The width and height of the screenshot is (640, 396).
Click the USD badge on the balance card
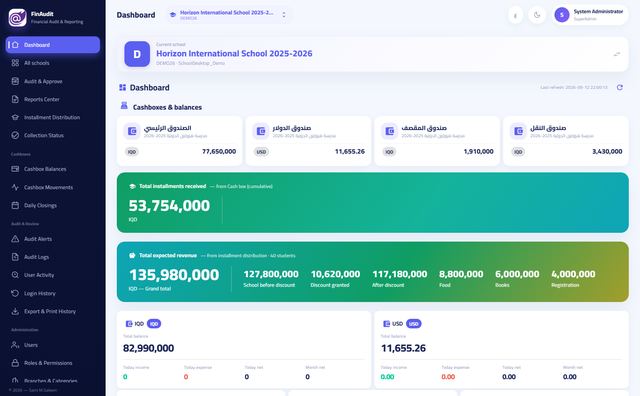(414, 324)
